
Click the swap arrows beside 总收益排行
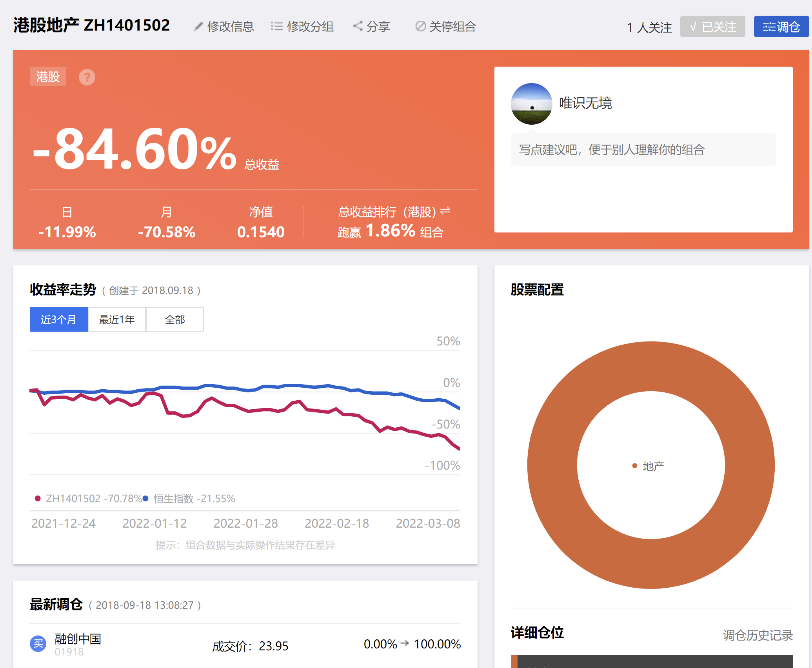[x=445, y=211]
